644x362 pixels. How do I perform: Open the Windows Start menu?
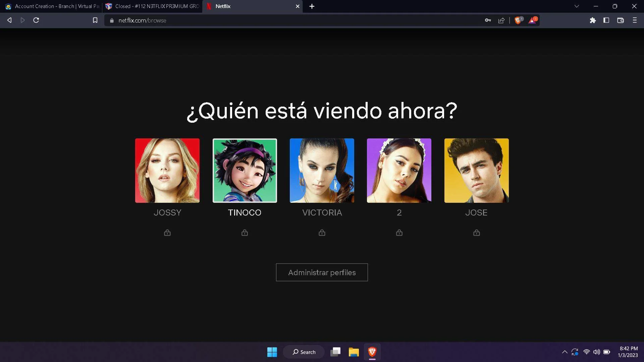(x=272, y=352)
